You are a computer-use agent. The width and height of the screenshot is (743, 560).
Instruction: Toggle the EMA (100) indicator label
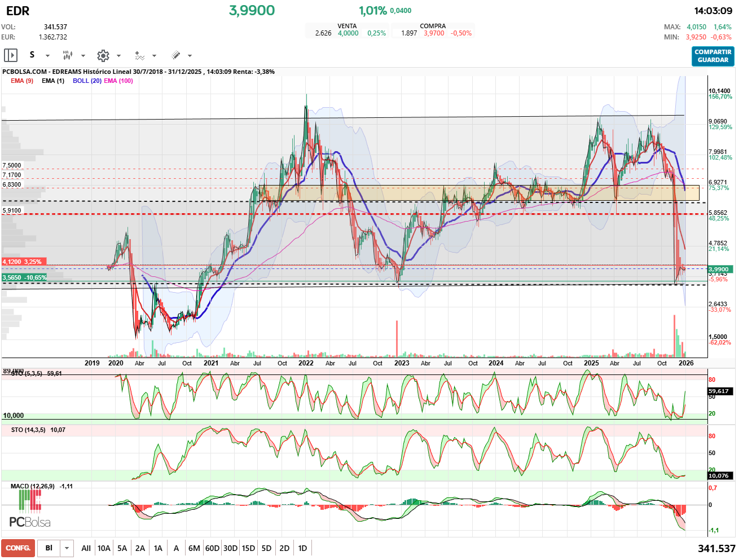tap(118, 81)
